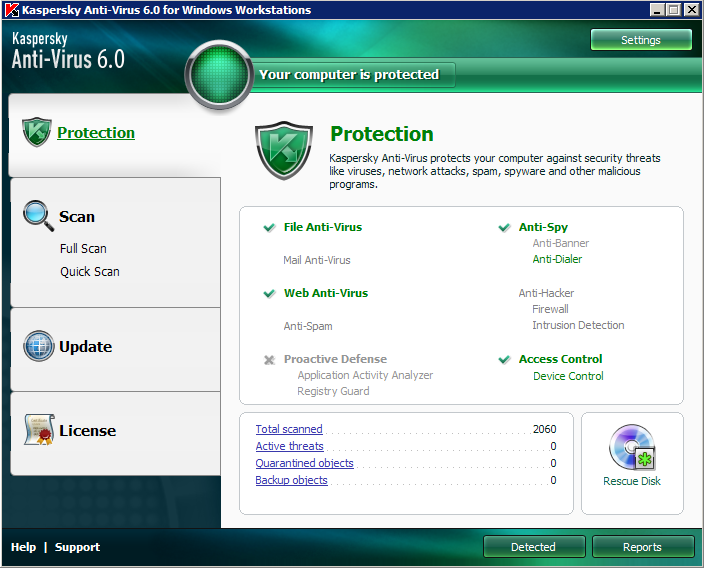Click the Rescue Disk label
This screenshot has width=704, height=568.
632,481
